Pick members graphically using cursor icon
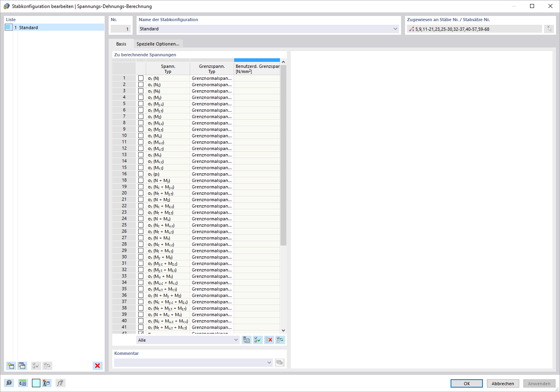The width and height of the screenshot is (560, 392). 549,29
